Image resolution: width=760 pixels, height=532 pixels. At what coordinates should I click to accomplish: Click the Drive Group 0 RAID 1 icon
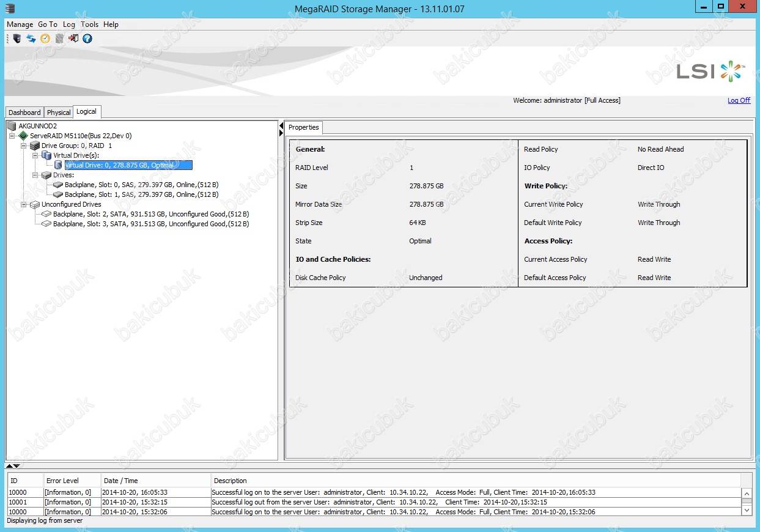[x=35, y=146]
